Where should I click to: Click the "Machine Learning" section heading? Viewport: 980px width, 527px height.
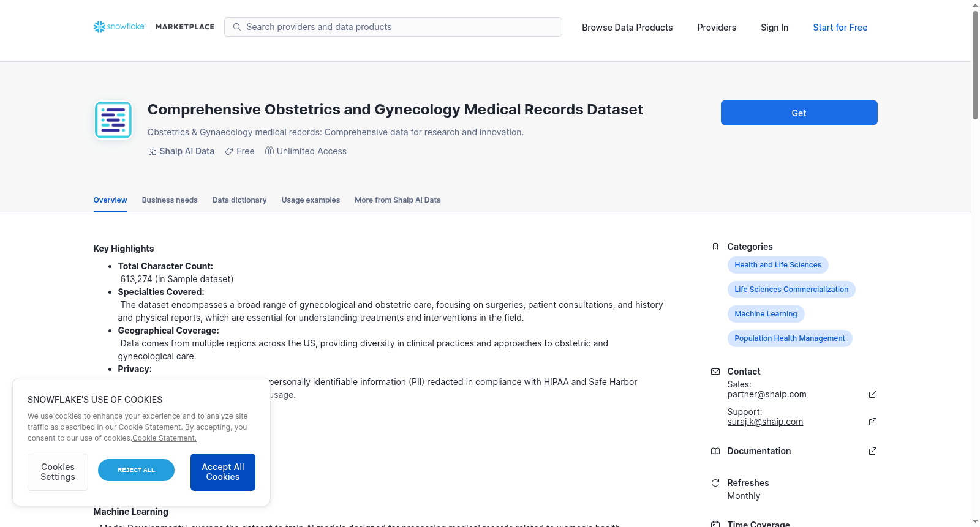[130, 512]
